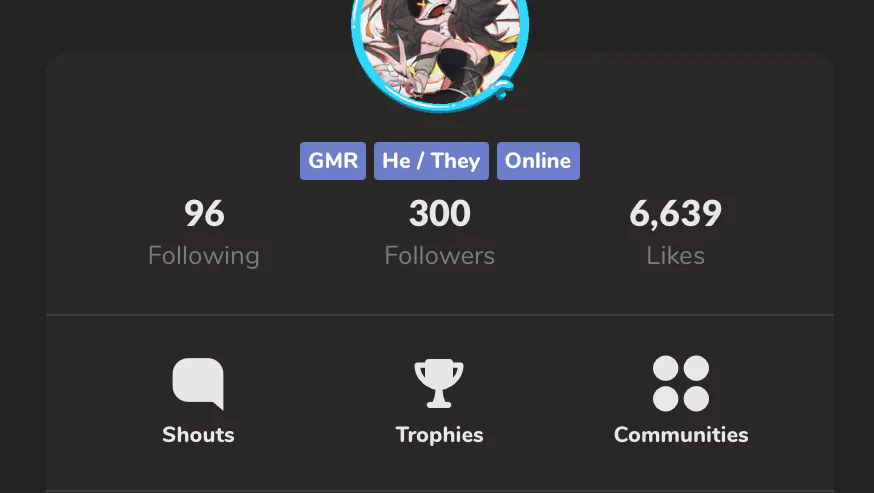Click the He / They pronoun badge
Screen dimensions: 874x493
431,161
